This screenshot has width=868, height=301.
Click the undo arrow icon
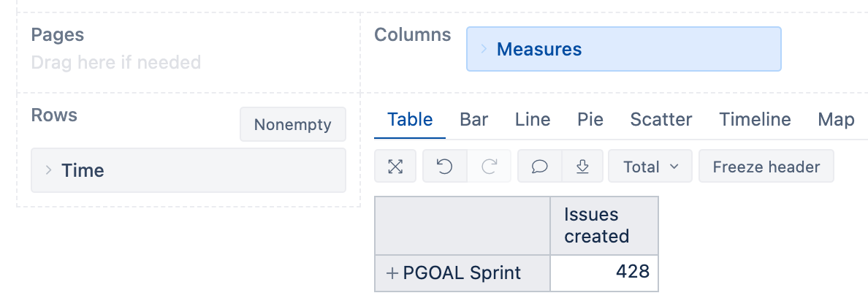444,167
